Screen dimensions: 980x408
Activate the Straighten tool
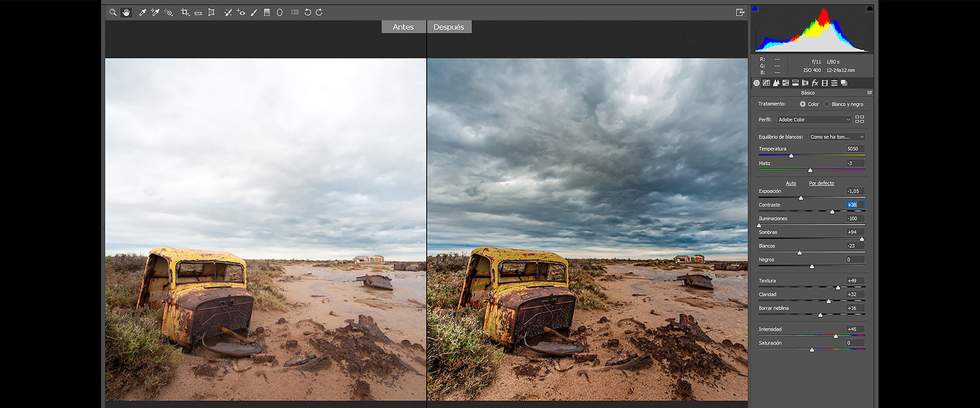[198, 12]
